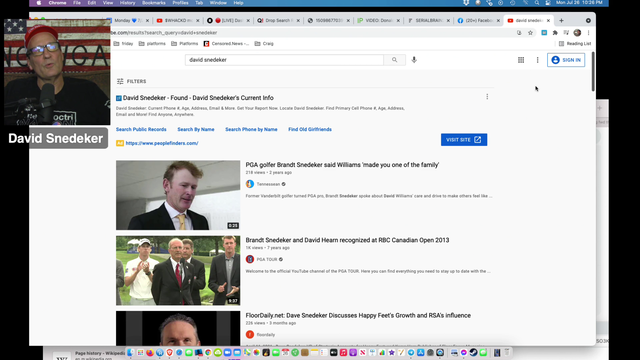Viewport: 640px width, 360px height.
Task: Open YouTube settings three-dot menu beside Sign In
Action: pyautogui.click(x=537, y=60)
